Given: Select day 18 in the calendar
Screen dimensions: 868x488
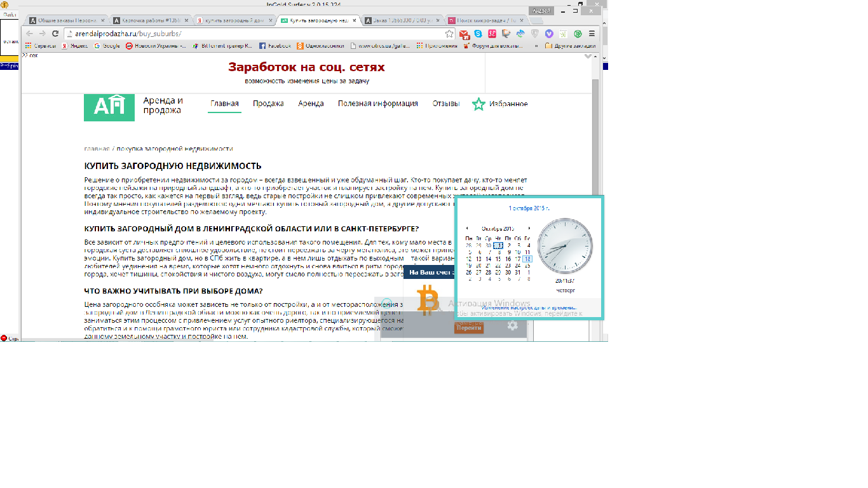Looking at the screenshot, I should pos(527,259).
